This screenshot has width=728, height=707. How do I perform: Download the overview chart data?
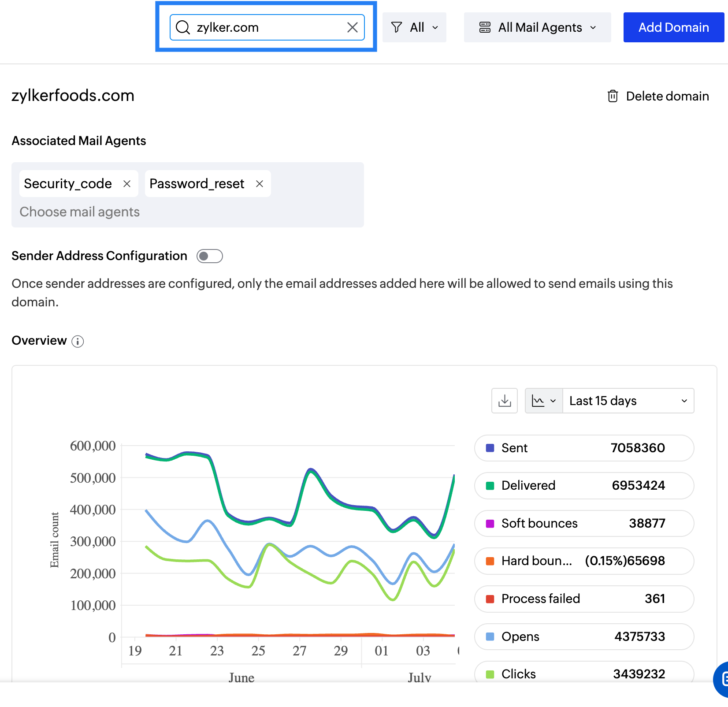coord(505,401)
